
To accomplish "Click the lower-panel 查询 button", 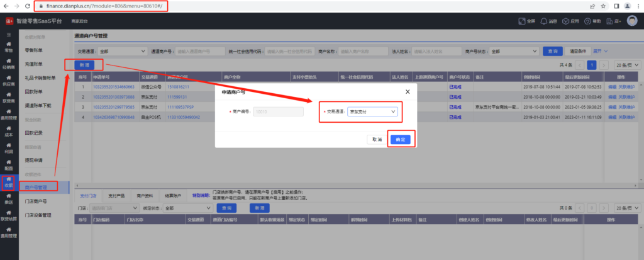I will click(x=226, y=208).
